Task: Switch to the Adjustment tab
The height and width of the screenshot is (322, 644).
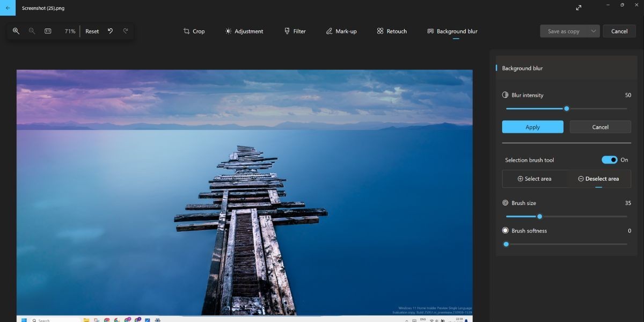Action: pos(244,31)
